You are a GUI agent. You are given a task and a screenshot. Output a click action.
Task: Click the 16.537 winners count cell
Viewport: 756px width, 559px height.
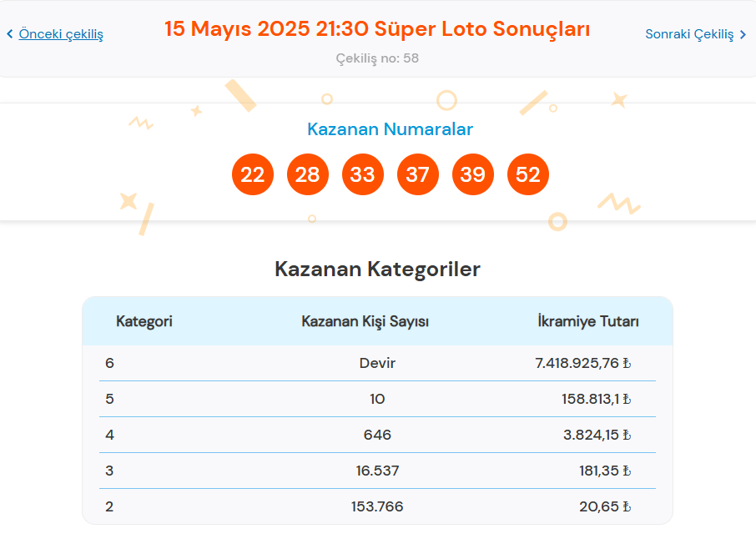pyautogui.click(x=377, y=471)
